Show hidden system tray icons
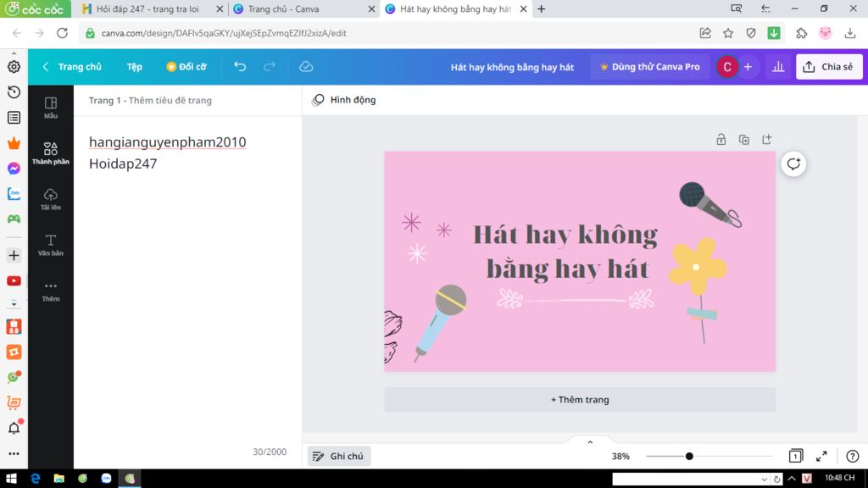The image size is (868, 488). click(791, 479)
